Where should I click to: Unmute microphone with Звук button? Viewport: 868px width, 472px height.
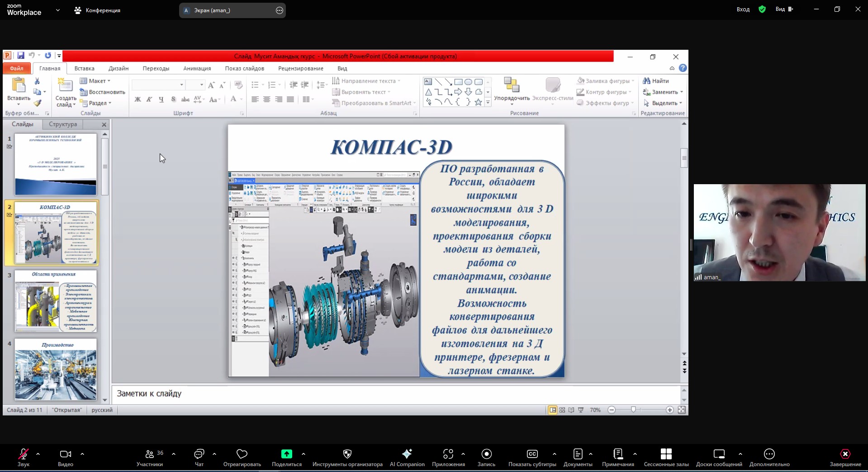tap(23, 454)
